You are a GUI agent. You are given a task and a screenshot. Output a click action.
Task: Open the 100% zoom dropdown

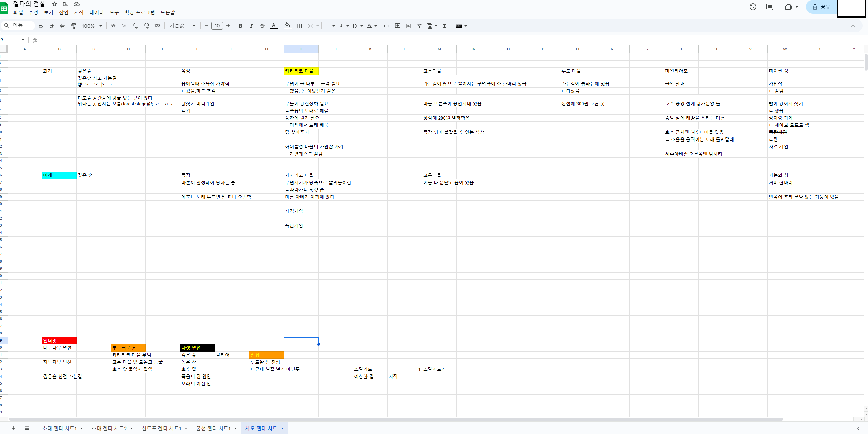point(92,26)
